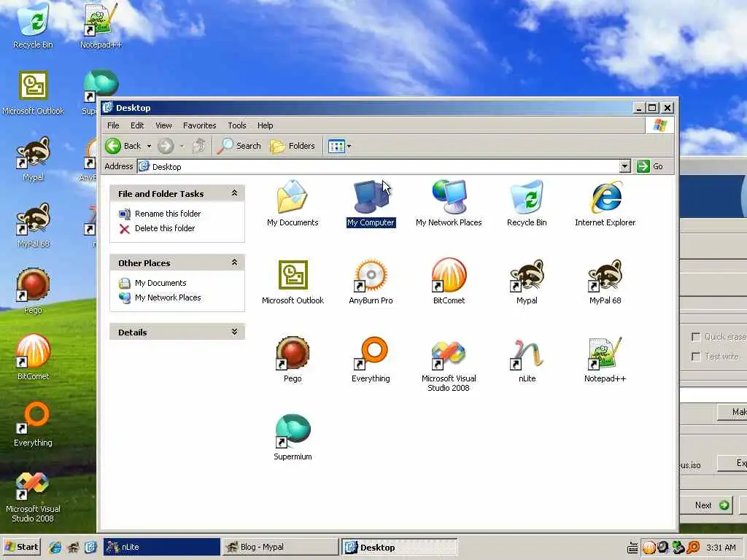This screenshot has height=560, width=747.
Task: Open the Help menu
Action: 266,125
